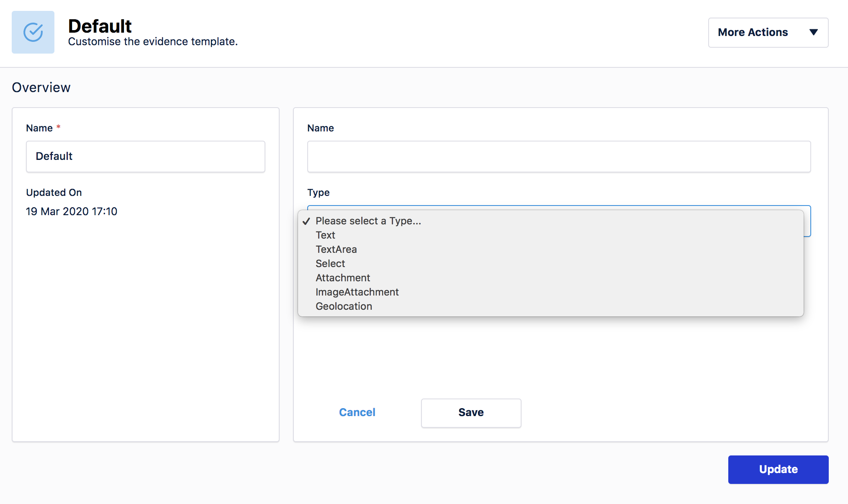Click the Save button
The height and width of the screenshot is (504, 848).
471,413
